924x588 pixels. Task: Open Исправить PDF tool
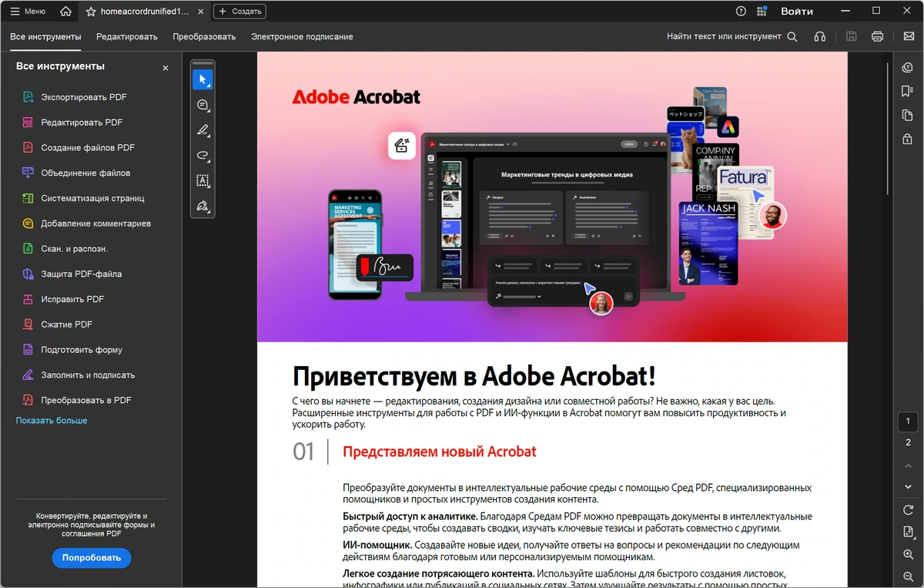tap(62, 299)
